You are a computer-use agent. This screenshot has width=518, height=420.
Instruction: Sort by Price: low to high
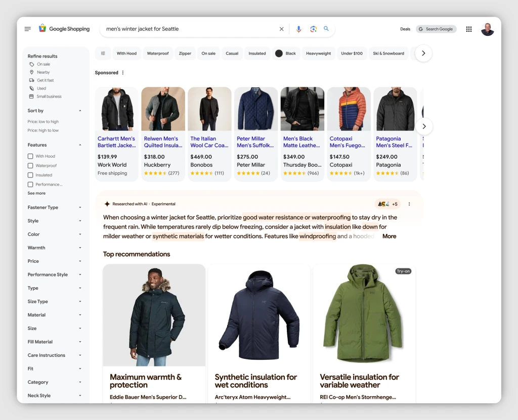[x=44, y=121]
